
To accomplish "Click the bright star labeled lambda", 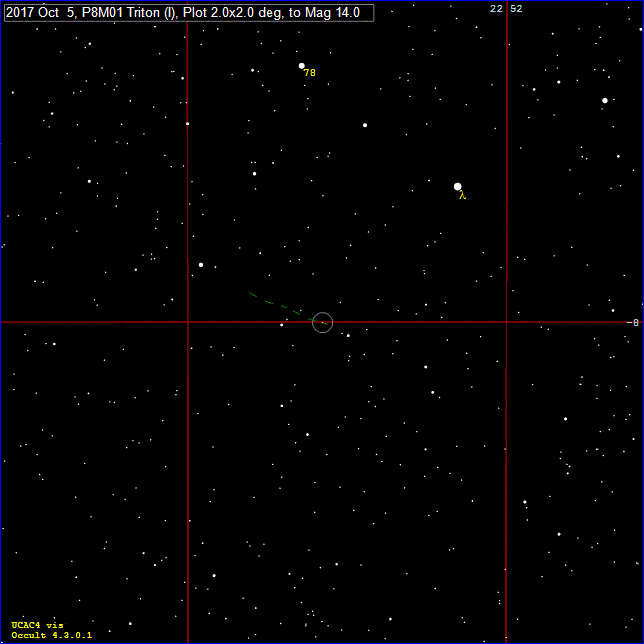I will [x=458, y=186].
